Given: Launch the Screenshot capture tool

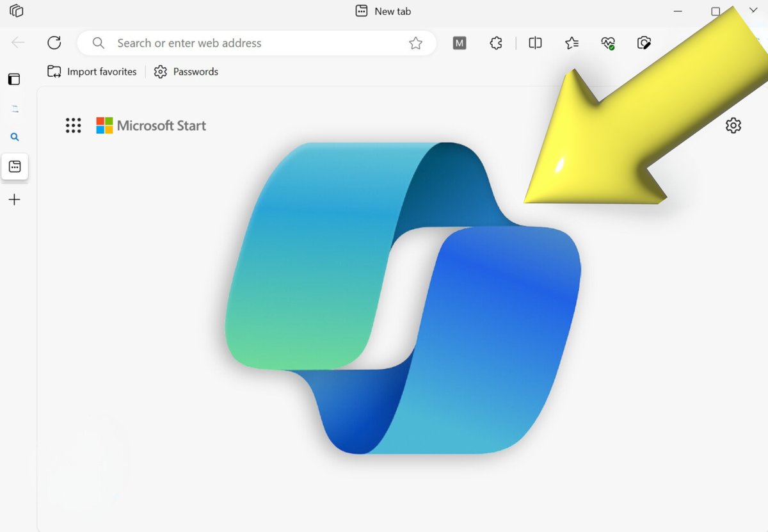Looking at the screenshot, I should pyautogui.click(x=644, y=43).
